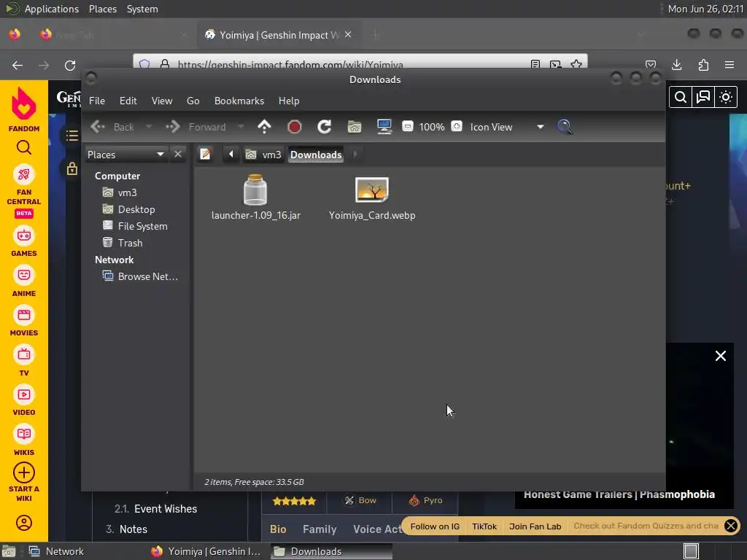
Task: Open the Forward history dropdown arrow
Action: point(241,127)
